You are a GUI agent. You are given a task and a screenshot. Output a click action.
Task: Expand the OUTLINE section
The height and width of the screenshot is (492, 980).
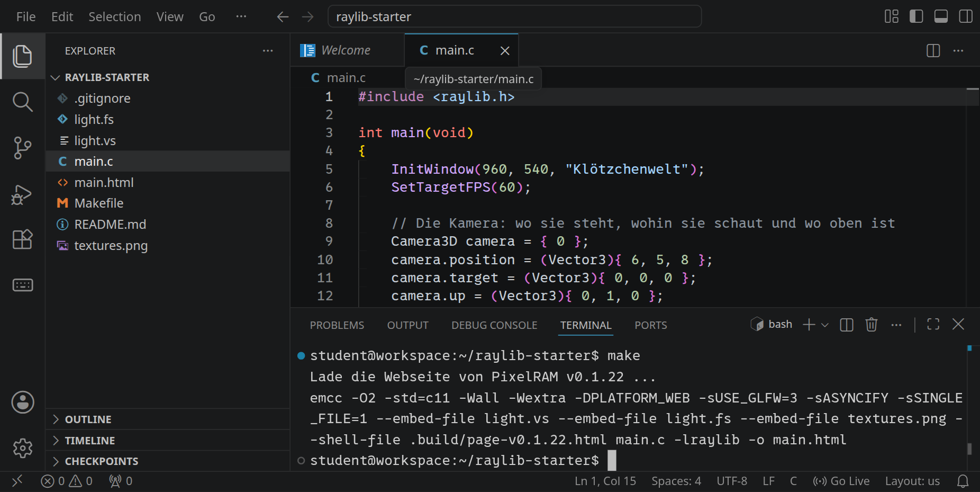[x=167, y=419]
